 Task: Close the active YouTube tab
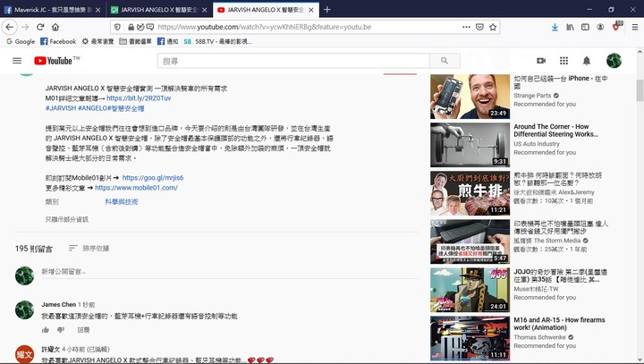click(x=311, y=10)
